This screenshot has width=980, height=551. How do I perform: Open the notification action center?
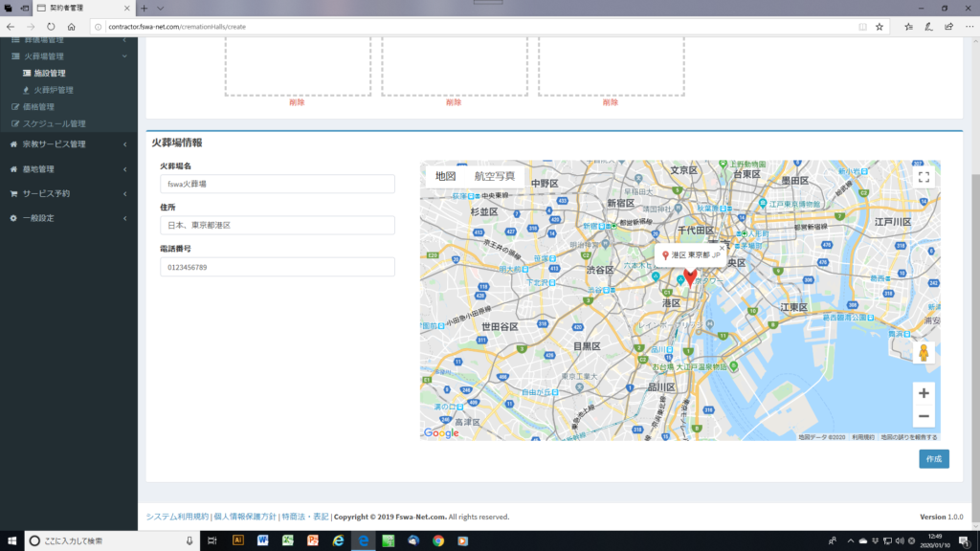click(x=965, y=541)
